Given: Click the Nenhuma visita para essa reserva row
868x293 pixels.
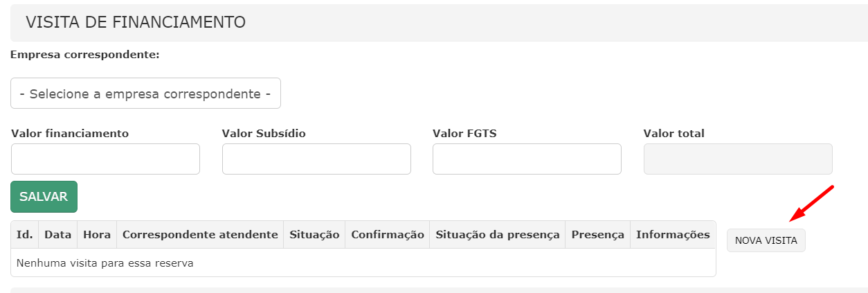Looking at the screenshot, I should (363, 263).
